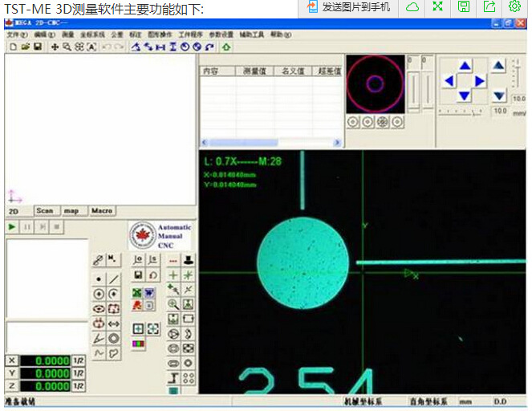The image size is (532, 415).
Task: Toggle the second ring light icon under preview
Action: pyautogui.click(x=368, y=122)
